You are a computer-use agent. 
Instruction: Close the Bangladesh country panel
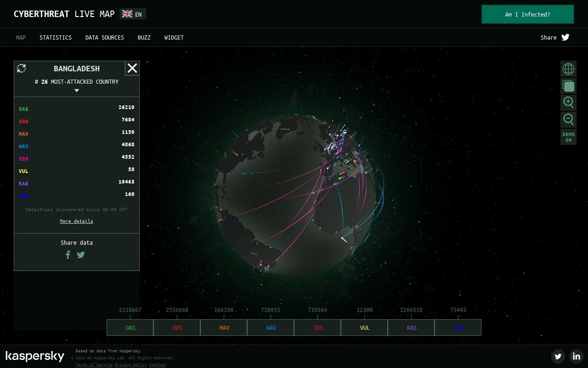(132, 68)
